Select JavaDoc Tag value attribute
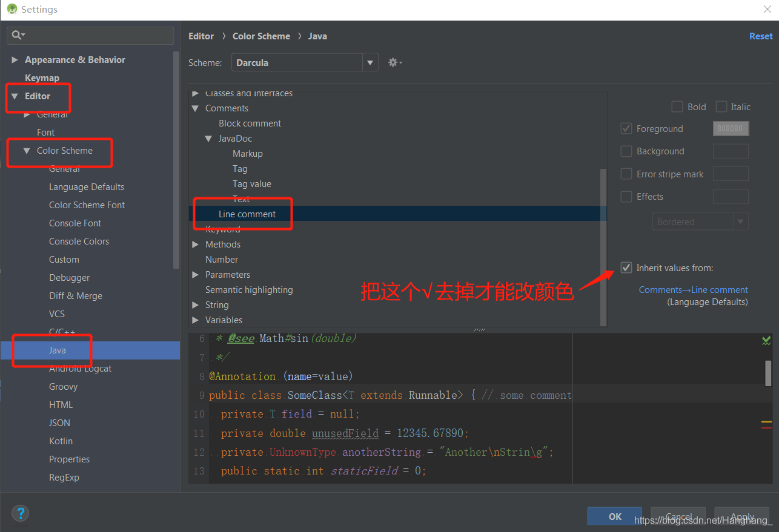 (251, 184)
